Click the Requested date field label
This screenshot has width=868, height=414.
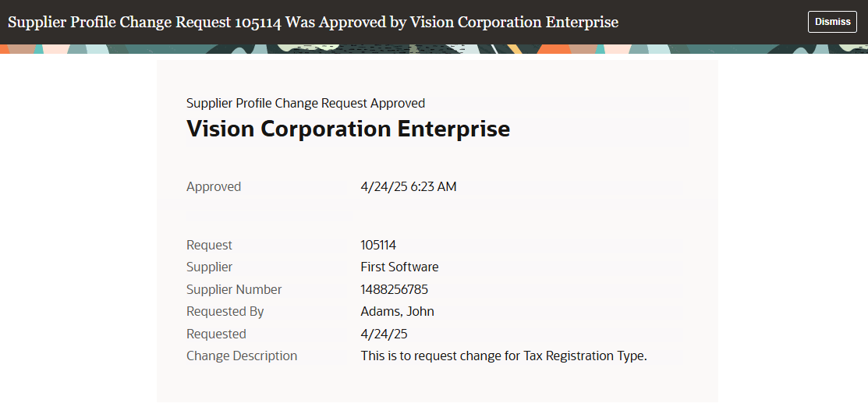(x=216, y=334)
